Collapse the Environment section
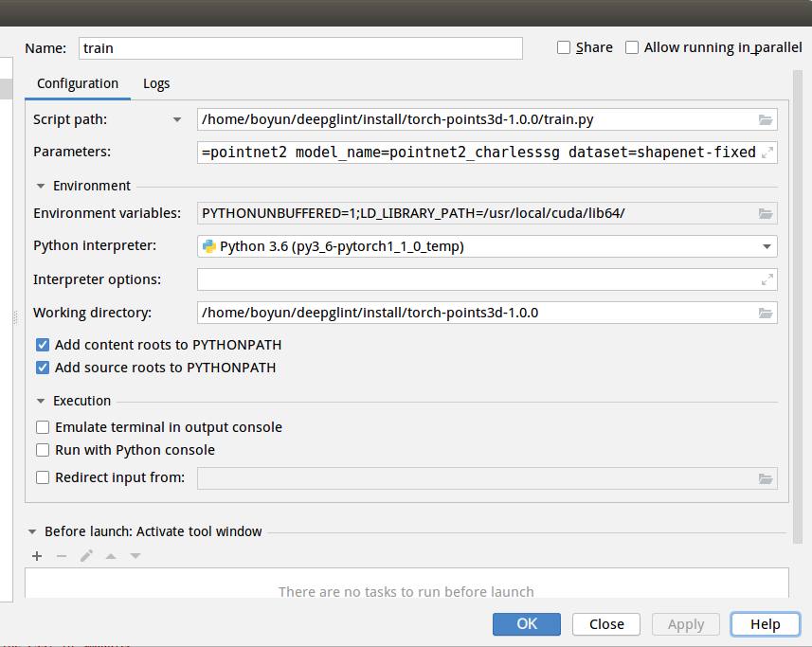The width and height of the screenshot is (812, 647). click(39, 186)
